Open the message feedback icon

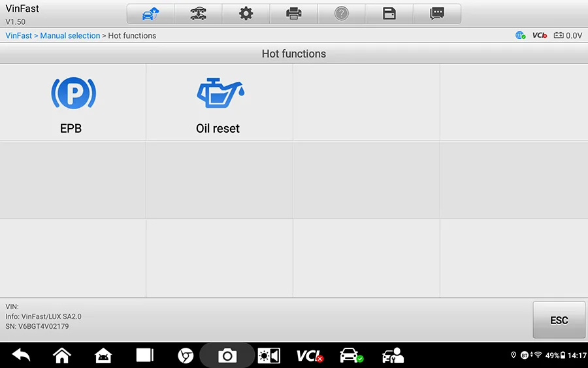(x=437, y=14)
